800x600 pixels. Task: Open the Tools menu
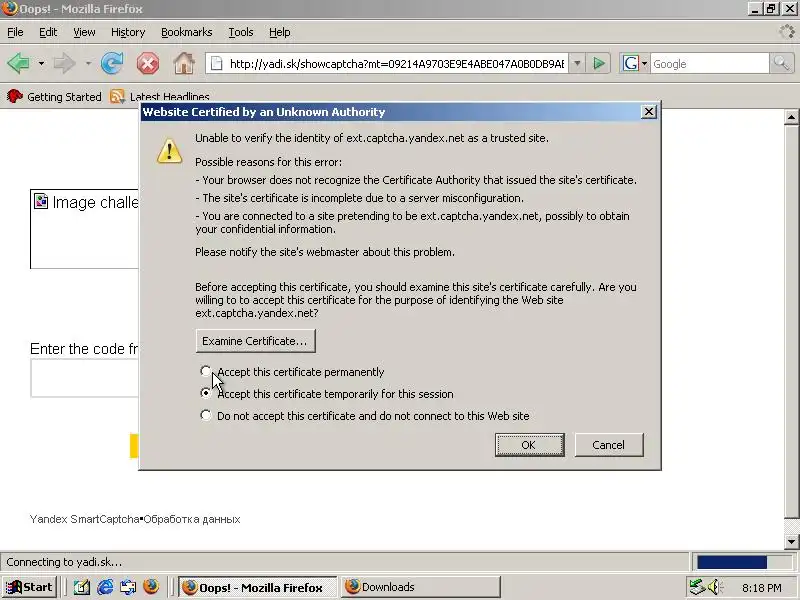(241, 32)
